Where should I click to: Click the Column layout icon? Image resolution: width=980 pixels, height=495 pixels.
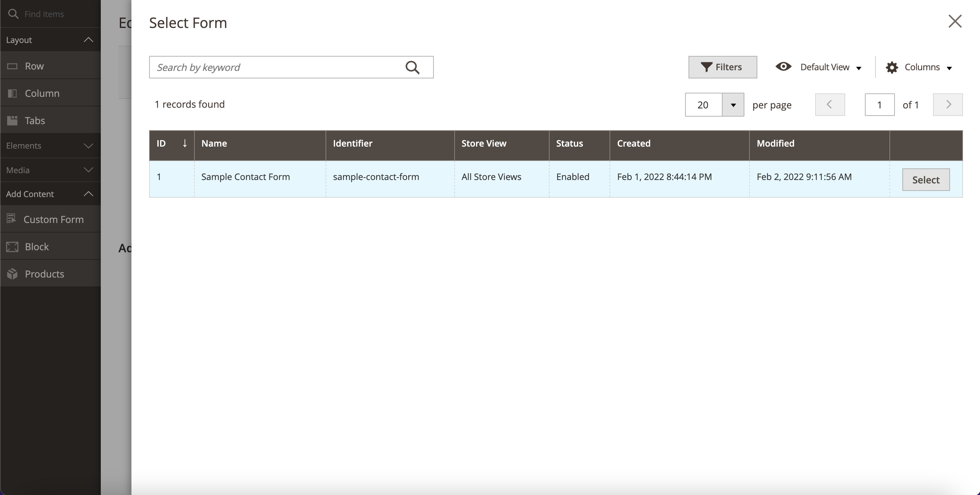pyautogui.click(x=12, y=93)
